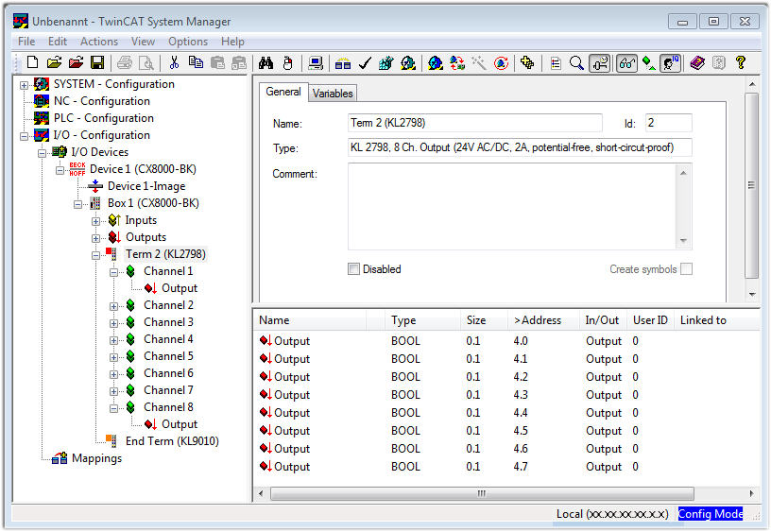The width and height of the screenshot is (771, 532).
Task: Sort the list by the Name column header
Action: click(311, 320)
